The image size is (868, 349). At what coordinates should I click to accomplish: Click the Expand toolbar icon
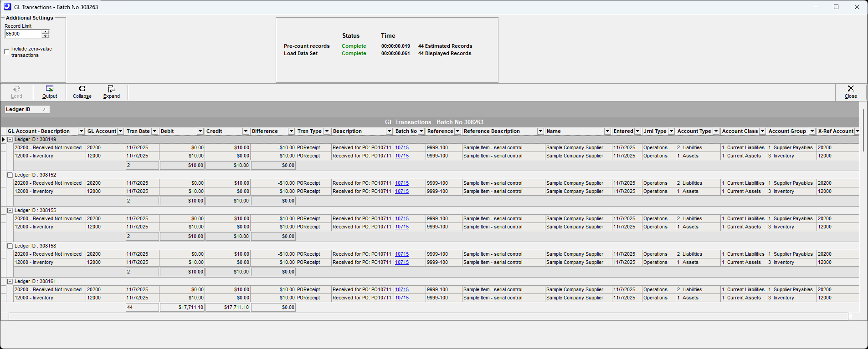[111, 89]
